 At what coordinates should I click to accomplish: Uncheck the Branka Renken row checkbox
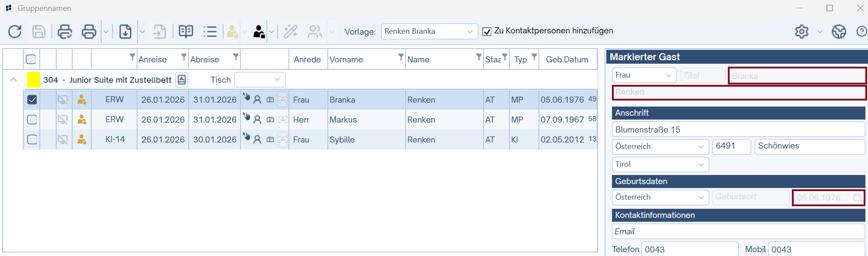click(x=32, y=100)
